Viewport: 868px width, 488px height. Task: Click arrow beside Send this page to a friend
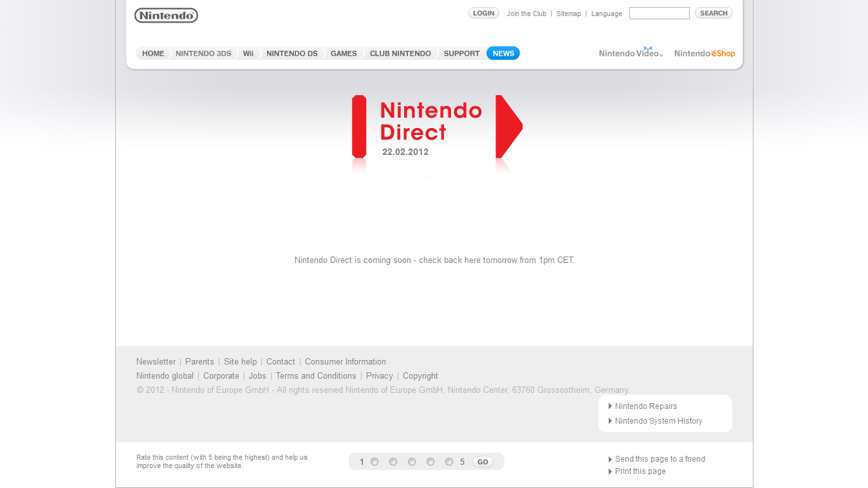pos(610,459)
